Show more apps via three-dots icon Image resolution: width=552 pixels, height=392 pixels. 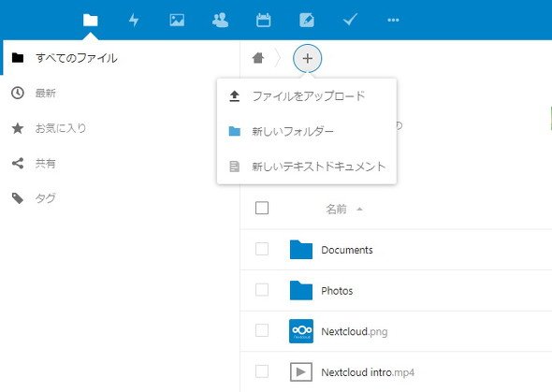pyautogui.click(x=393, y=20)
